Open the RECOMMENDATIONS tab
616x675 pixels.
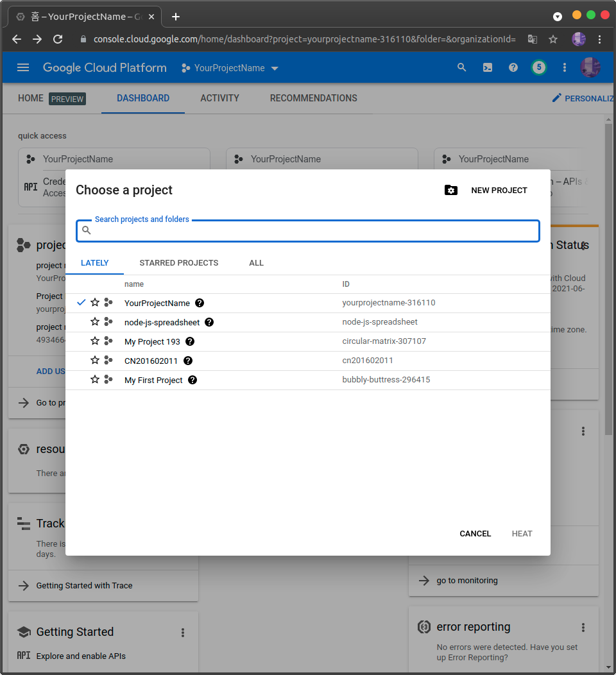[313, 98]
